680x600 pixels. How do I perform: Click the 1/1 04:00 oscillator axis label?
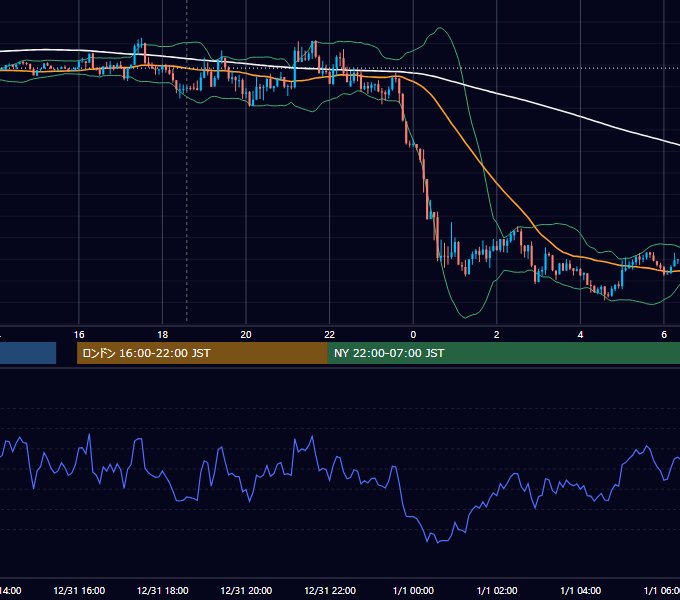pyautogui.click(x=581, y=590)
